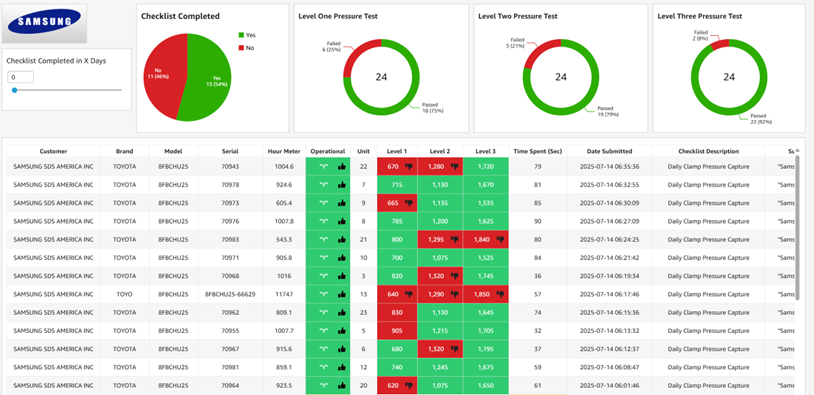Screen dimensions: 814x395
Task: Click the Operational column header
Action: (x=328, y=152)
